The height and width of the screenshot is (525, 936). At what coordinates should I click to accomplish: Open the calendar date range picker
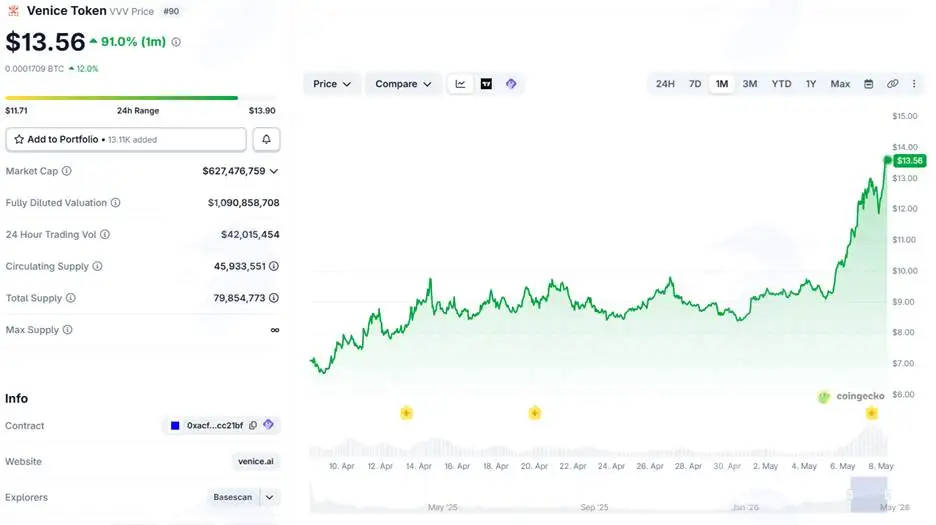pyautogui.click(x=869, y=84)
